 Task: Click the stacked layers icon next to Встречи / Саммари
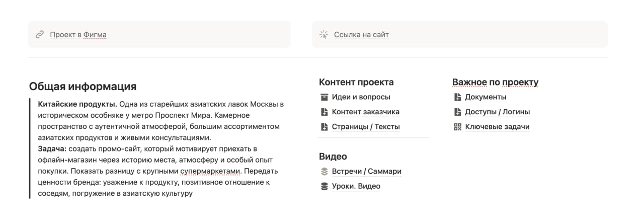[324, 171]
